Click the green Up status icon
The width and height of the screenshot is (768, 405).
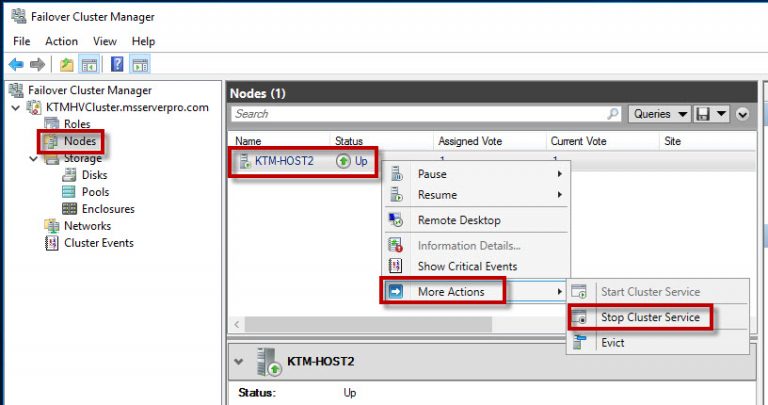pyautogui.click(x=343, y=161)
